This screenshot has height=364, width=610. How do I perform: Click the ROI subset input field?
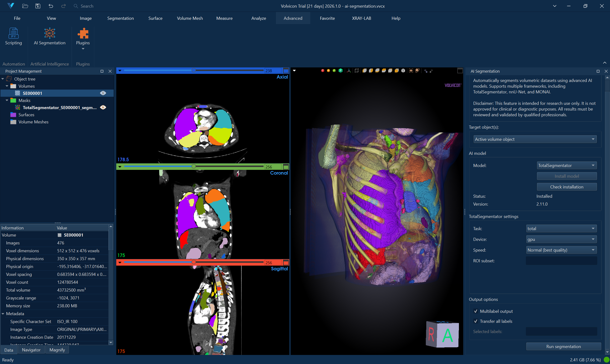click(561, 261)
